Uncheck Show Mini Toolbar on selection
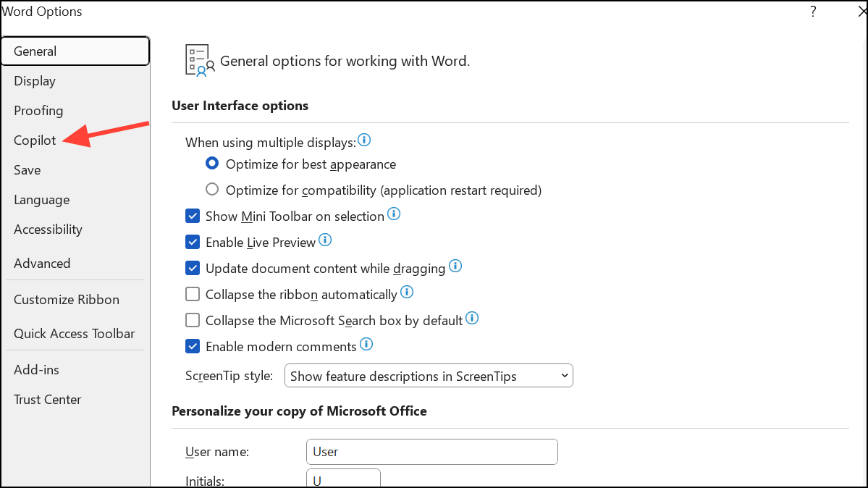This screenshot has height=488, width=868. tap(193, 216)
